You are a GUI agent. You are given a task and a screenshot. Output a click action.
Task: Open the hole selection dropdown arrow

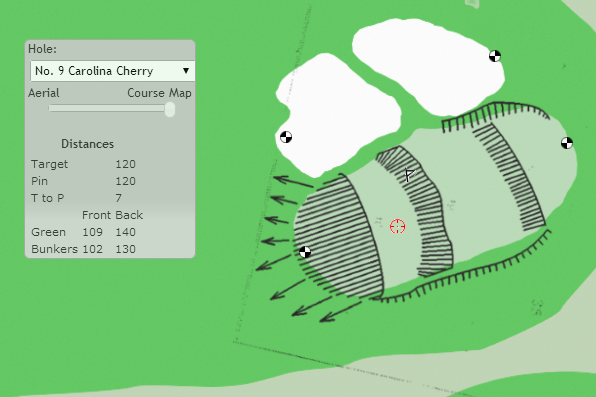(186, 71)
